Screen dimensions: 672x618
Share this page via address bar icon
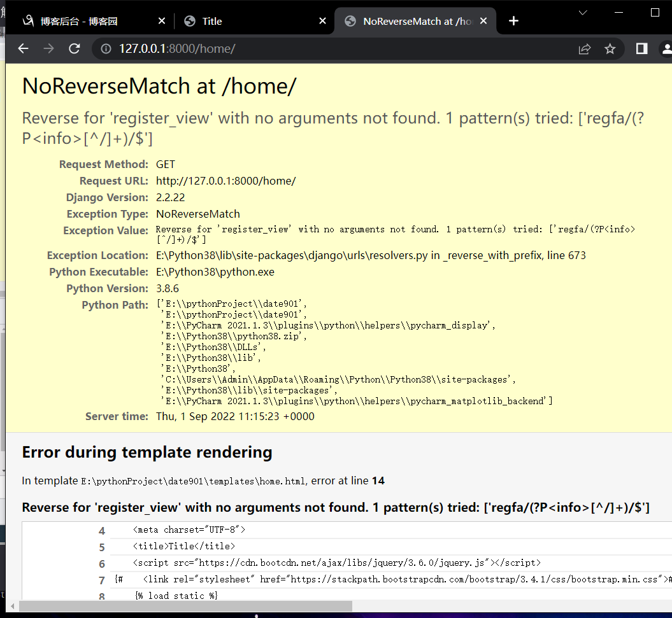point(585,49)
